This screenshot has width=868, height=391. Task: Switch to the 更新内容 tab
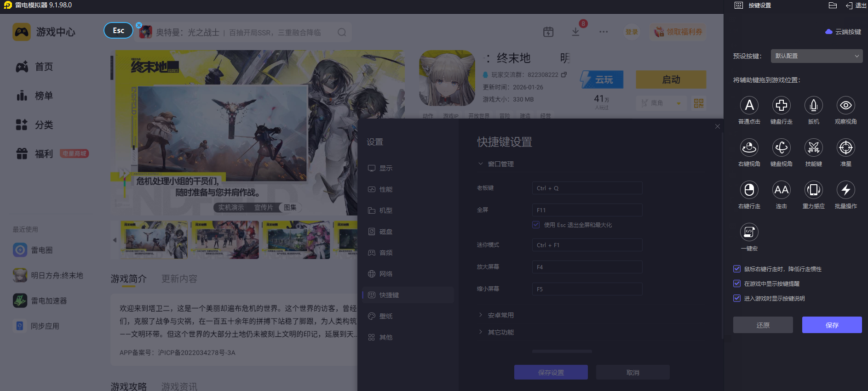coord(179,279)
